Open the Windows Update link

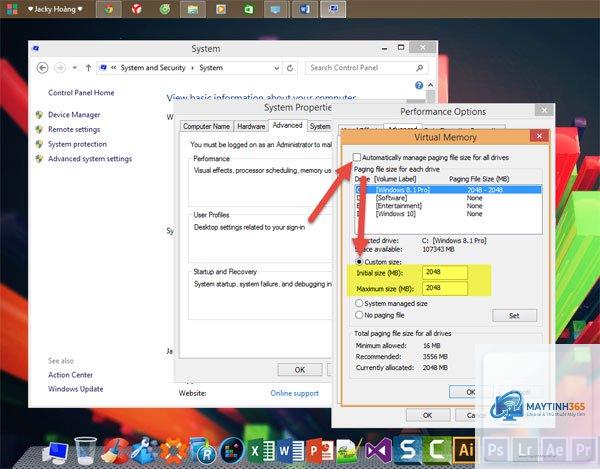tap(76, 389)
